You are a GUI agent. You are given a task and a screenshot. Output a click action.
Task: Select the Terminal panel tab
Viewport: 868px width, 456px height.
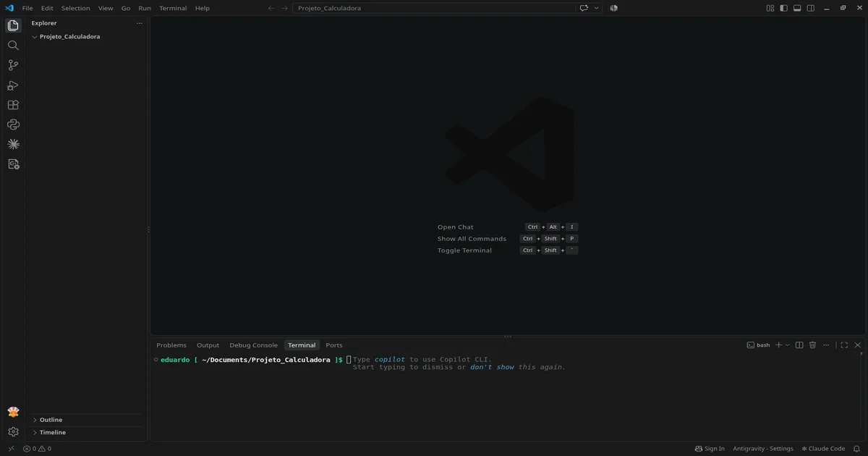(302, 345)
